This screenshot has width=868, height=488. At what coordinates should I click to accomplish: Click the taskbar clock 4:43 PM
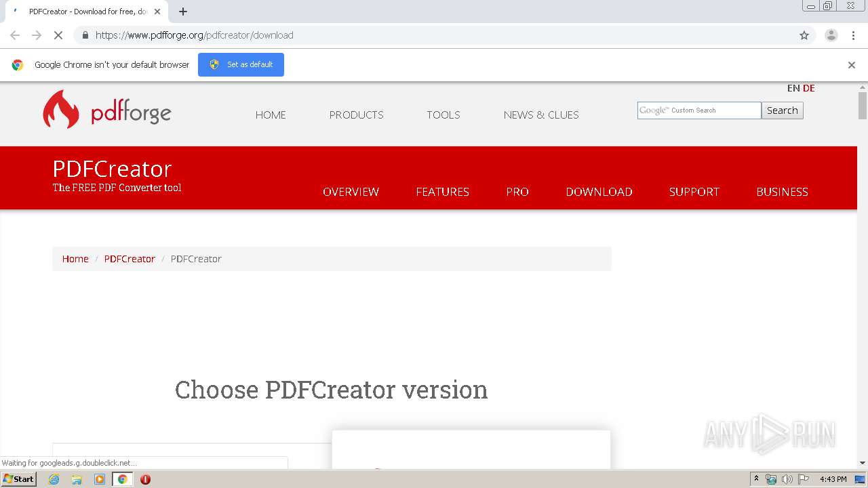coord(833,479)
